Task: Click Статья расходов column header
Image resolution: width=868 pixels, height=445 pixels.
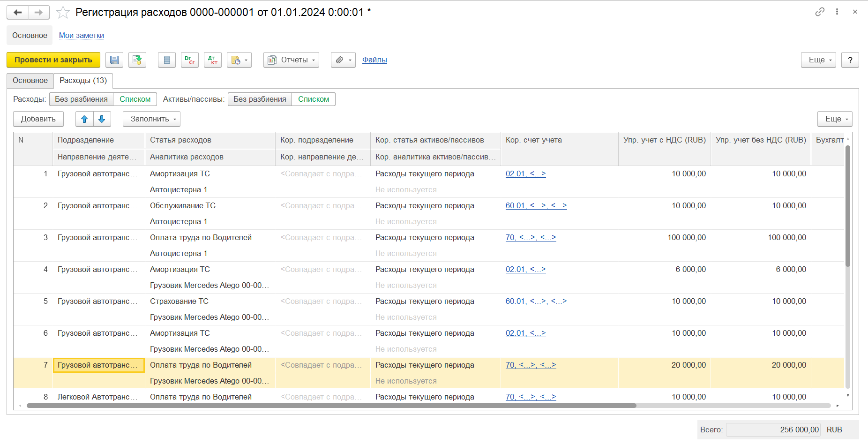Action: pos(210,140)
